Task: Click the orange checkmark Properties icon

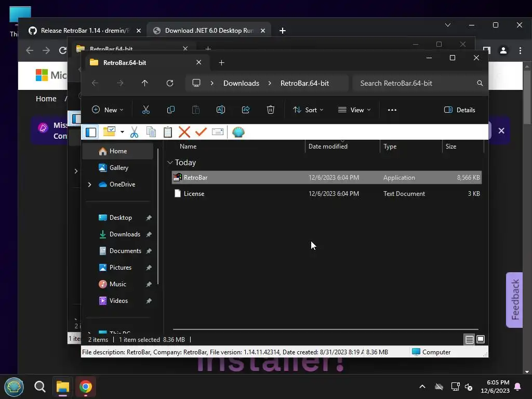Action: [x=201, y=132]
